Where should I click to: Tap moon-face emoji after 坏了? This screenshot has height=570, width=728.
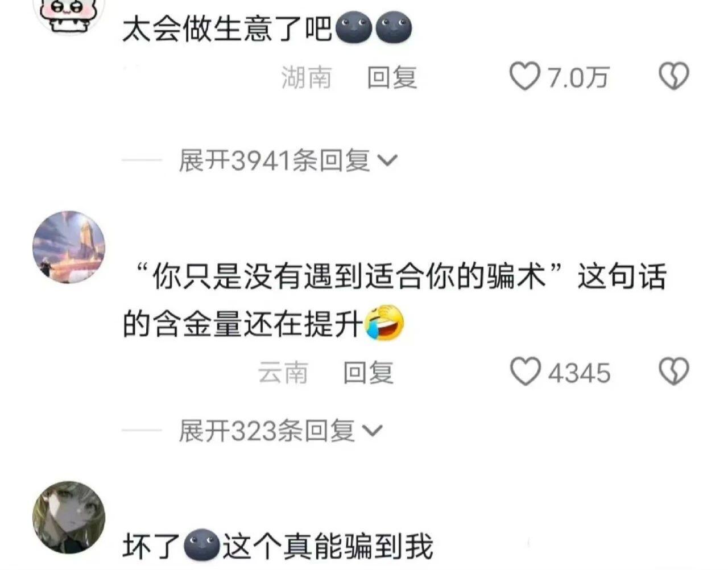click(202, 546)
